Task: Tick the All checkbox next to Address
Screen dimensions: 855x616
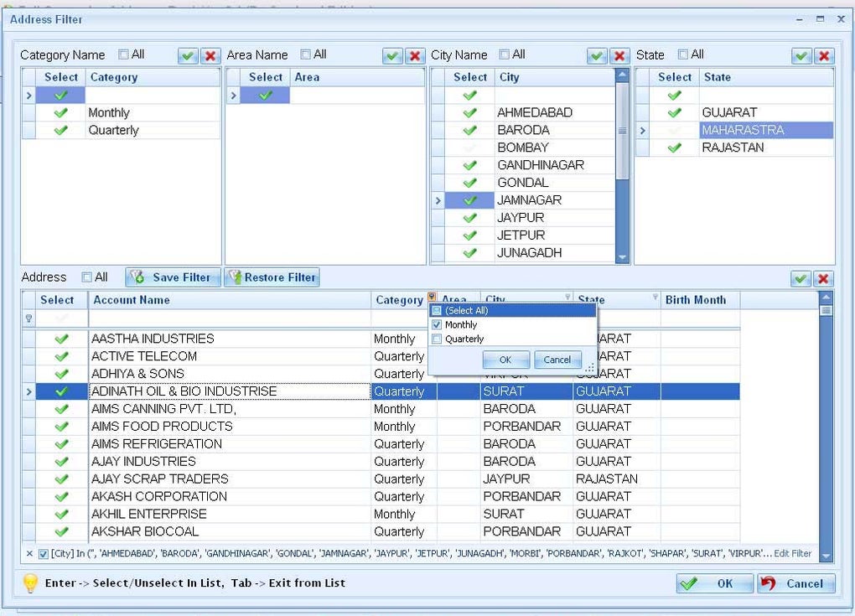Action: tap(87, 277)
